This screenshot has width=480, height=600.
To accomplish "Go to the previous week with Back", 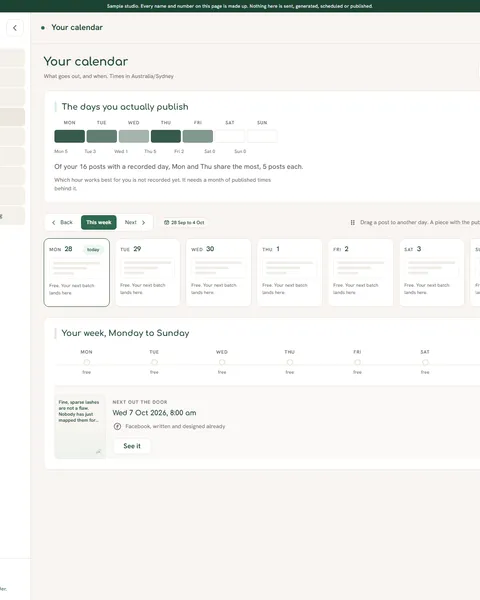I will click(62, 222).
